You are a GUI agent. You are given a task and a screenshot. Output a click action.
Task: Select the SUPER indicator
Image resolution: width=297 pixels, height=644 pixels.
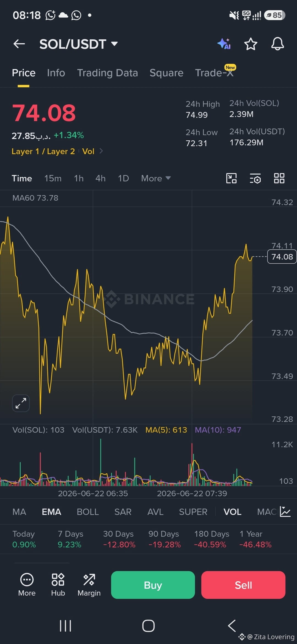[193, 512]
